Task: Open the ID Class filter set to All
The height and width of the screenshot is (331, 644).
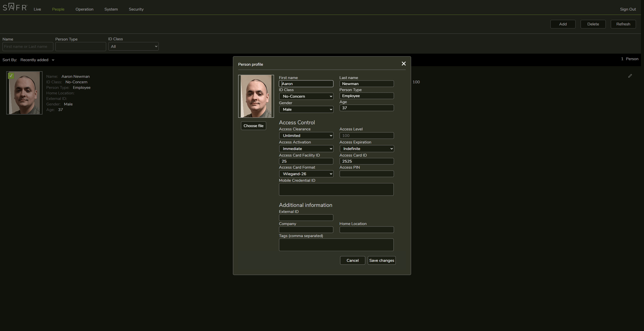Action: click(x=133, y=46)
